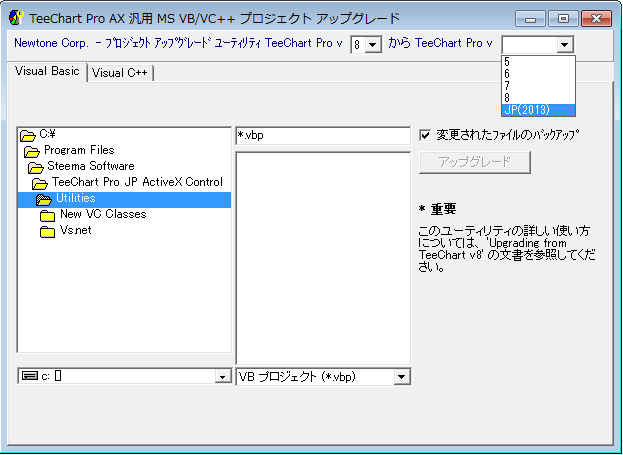Screen dimensions: 623x455
Task: Collapse the target version dropdown arrow
Action: tap(564, 45)
